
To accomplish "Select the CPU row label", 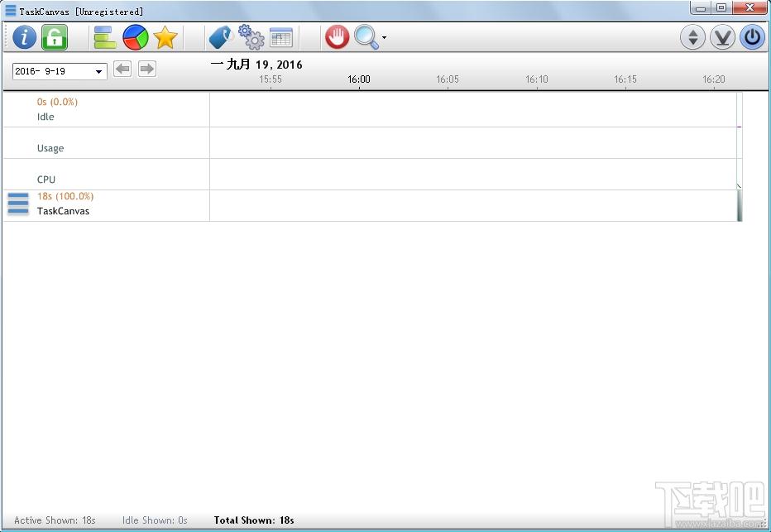I will click(46, 180).
